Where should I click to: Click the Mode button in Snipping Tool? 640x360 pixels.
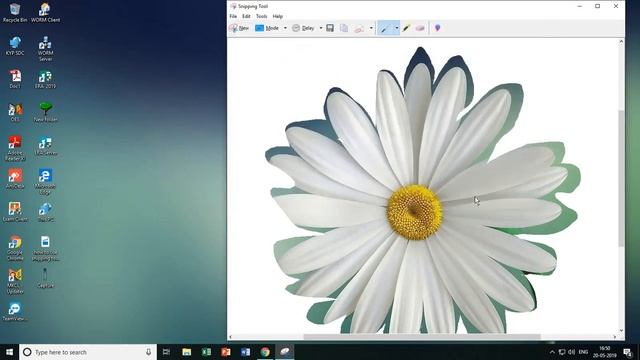pos(267,28)
